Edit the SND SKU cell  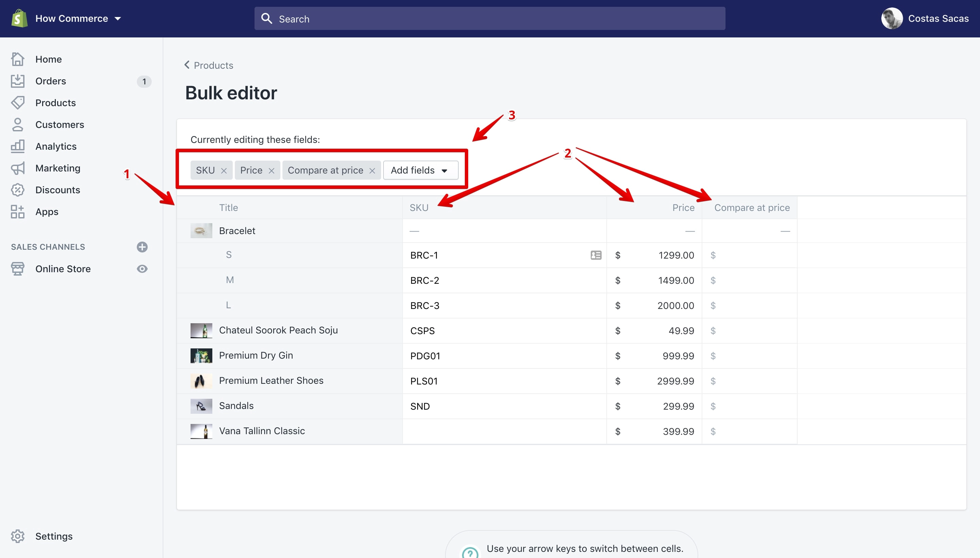(504, 406)
